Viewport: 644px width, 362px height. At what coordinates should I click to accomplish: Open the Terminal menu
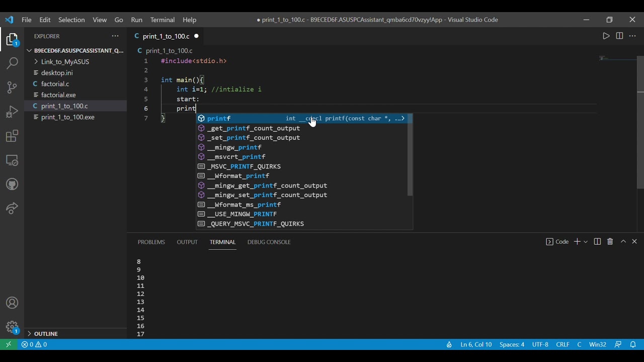(163, 20)
